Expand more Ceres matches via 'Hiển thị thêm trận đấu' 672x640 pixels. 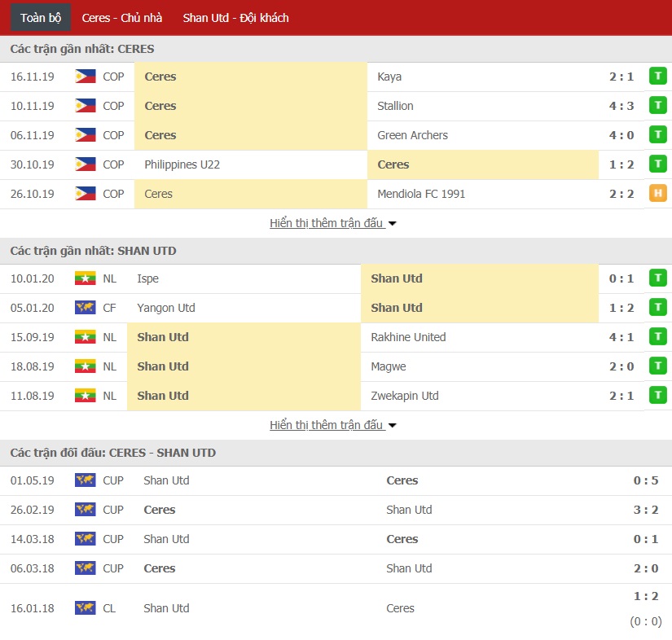333,223
